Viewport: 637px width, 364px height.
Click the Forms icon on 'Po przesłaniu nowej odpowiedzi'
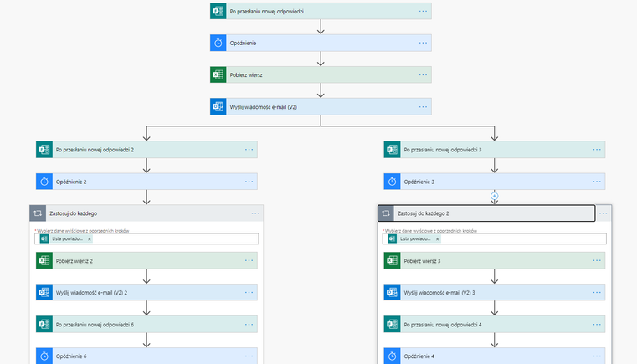point(218,11)
